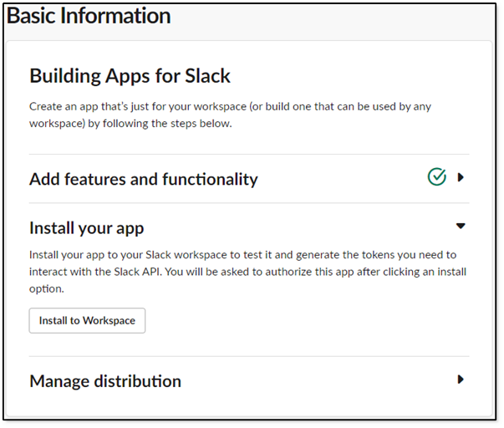Open the Manage distribution heading
Image resolution: width=504 pixels, height=428 pixels.
tap(105, 381)
